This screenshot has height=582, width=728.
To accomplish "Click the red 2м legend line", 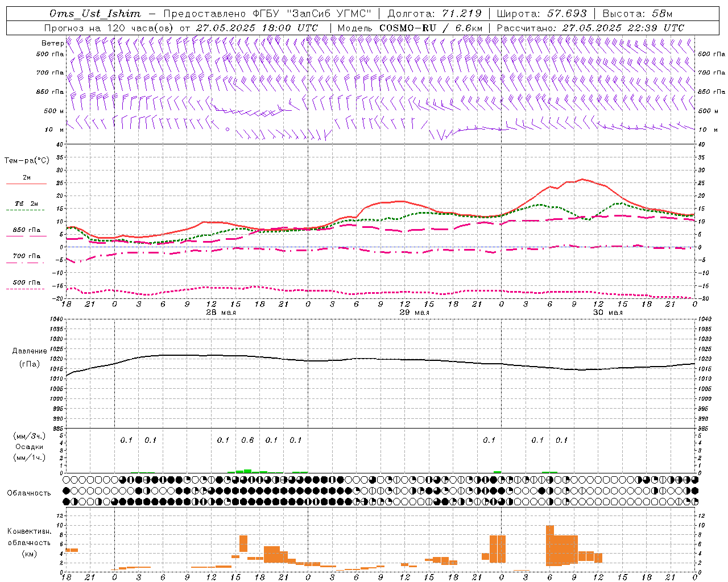I will 26,184.
